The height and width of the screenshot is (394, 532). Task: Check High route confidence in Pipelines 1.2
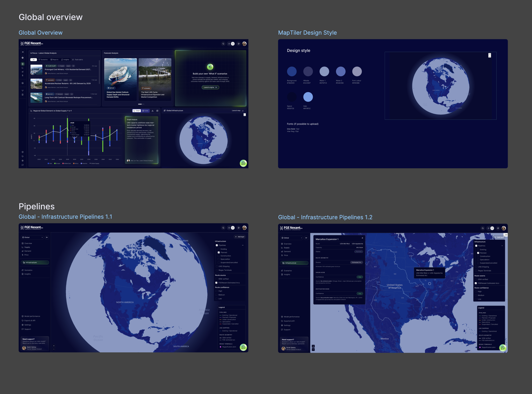[476, 292]
